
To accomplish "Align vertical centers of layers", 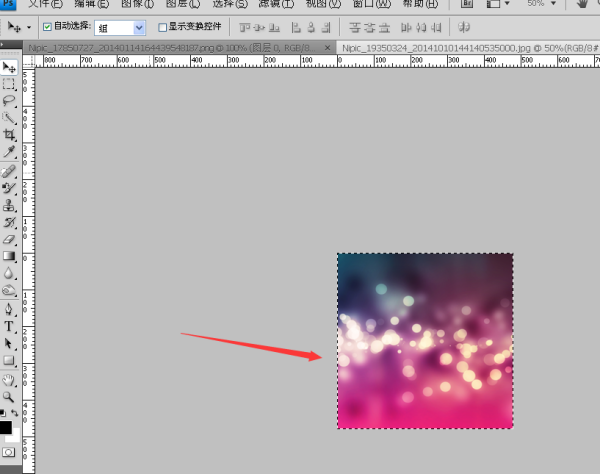I will pos(259,28).
